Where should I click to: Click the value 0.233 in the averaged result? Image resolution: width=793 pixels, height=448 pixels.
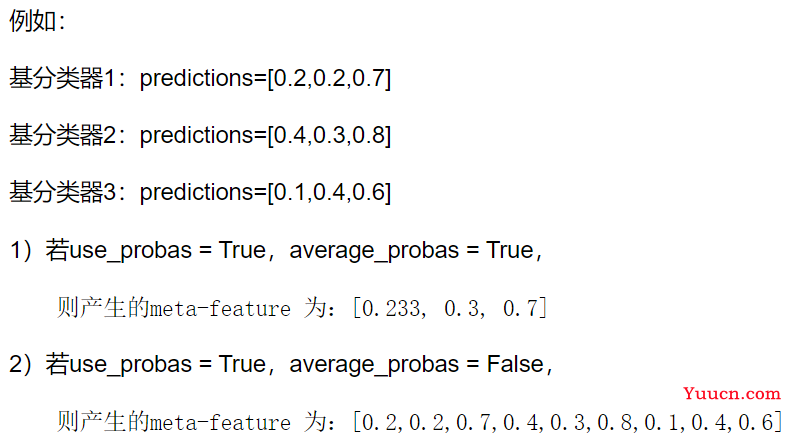pyautogui.click(x=390, y=308)
